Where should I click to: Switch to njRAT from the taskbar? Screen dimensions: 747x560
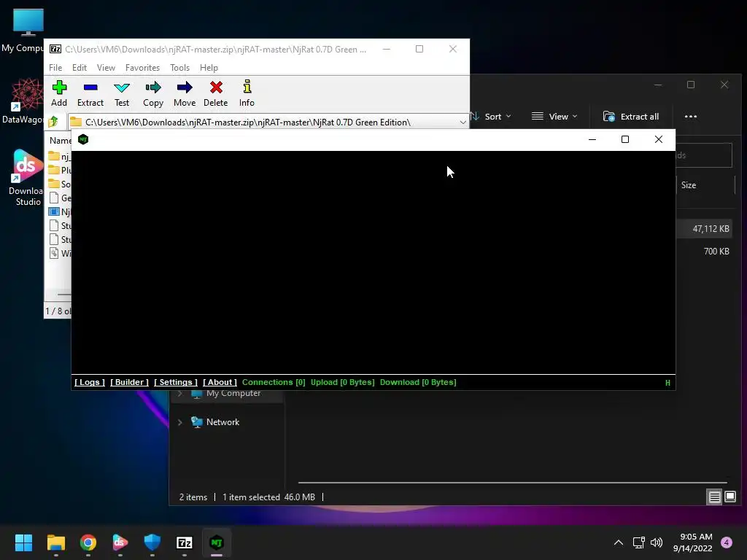click(217, 542)
